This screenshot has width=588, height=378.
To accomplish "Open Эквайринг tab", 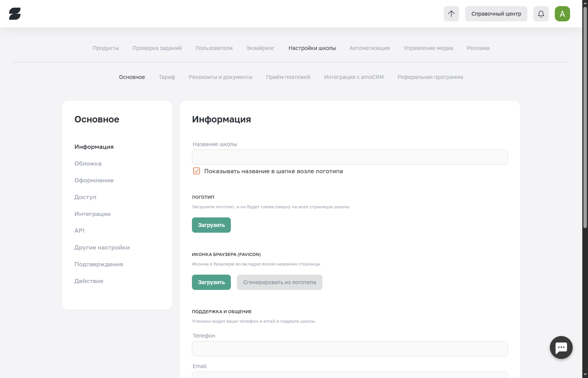I will pyautogui.click(x=261, y=48).
